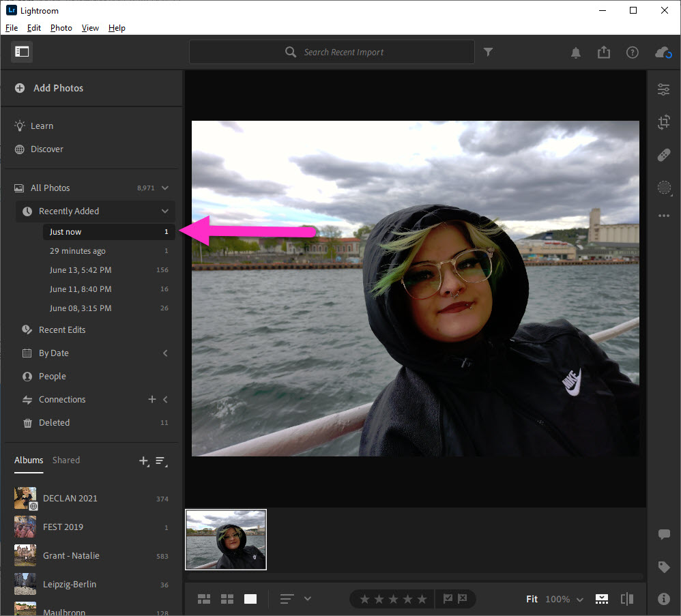Expand the Connections chevron
Image resolution: width=681 pixels, height=616 pixels.
tap(165, 399)
